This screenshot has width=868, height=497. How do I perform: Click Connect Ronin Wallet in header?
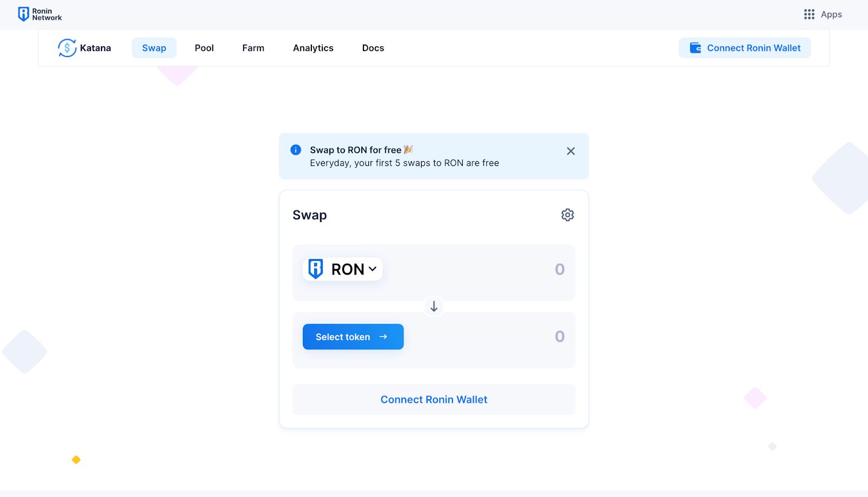coord(745,48)
